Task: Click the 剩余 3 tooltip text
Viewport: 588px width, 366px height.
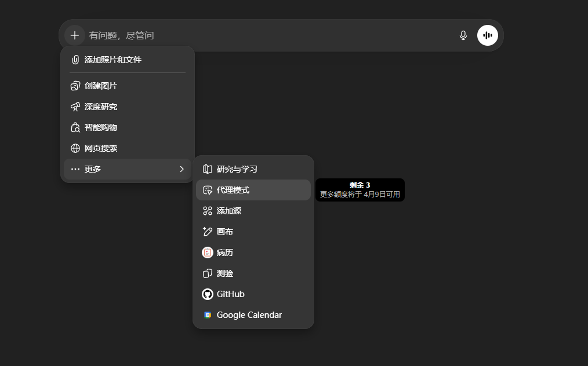Action: pyautogui.click(x=360, y=185)
